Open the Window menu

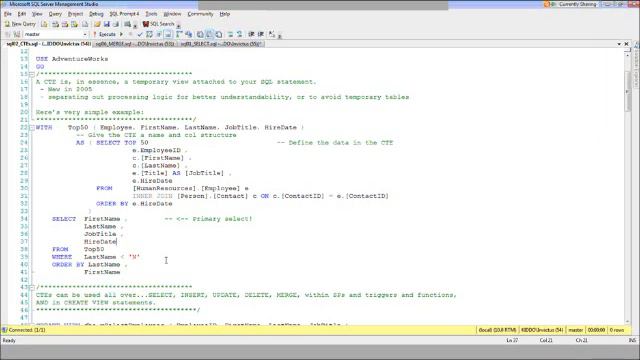[172, 14]
